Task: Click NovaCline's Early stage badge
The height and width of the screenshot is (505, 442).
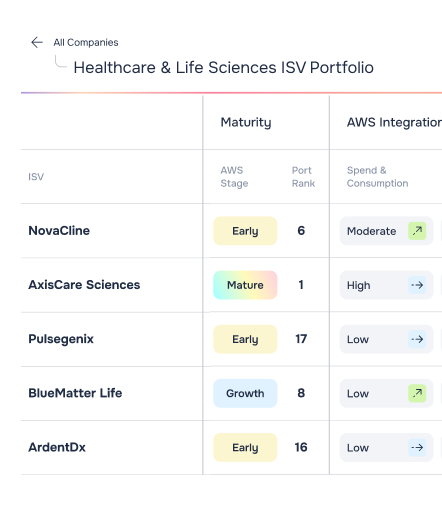Action: tap(245, 231)
